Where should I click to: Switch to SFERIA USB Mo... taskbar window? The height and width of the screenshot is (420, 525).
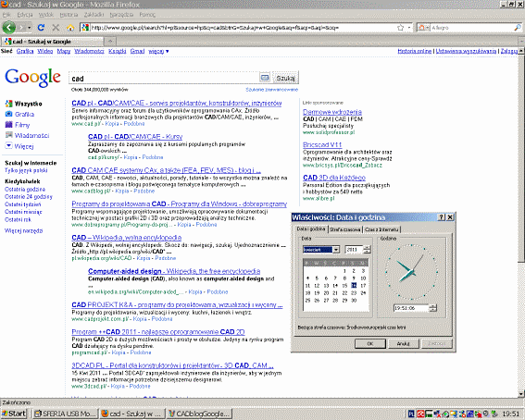(66, 414)
